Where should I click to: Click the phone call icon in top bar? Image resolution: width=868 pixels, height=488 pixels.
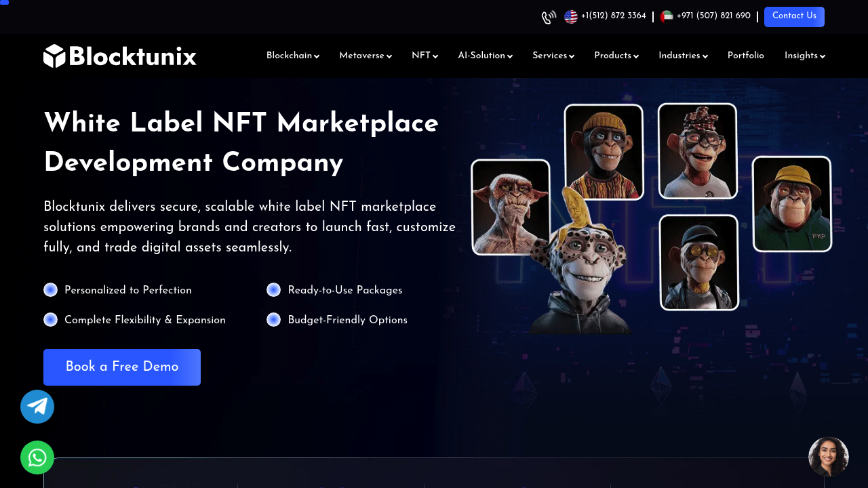pos(549,17)
